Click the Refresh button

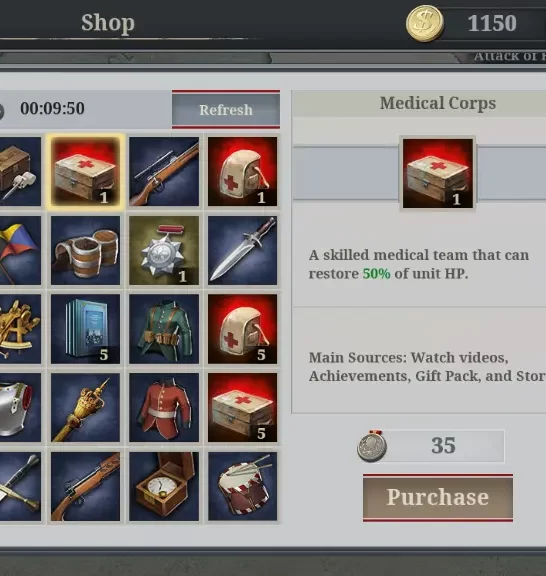[226, 109]
